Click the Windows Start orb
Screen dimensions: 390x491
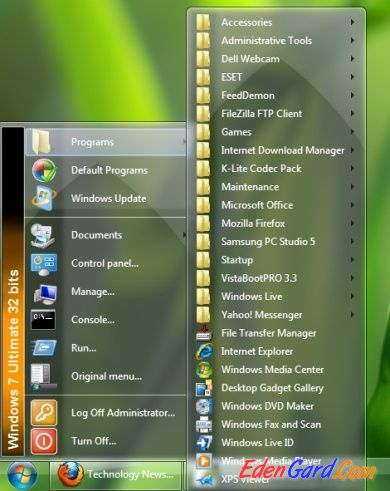click(x=22, y=476)
